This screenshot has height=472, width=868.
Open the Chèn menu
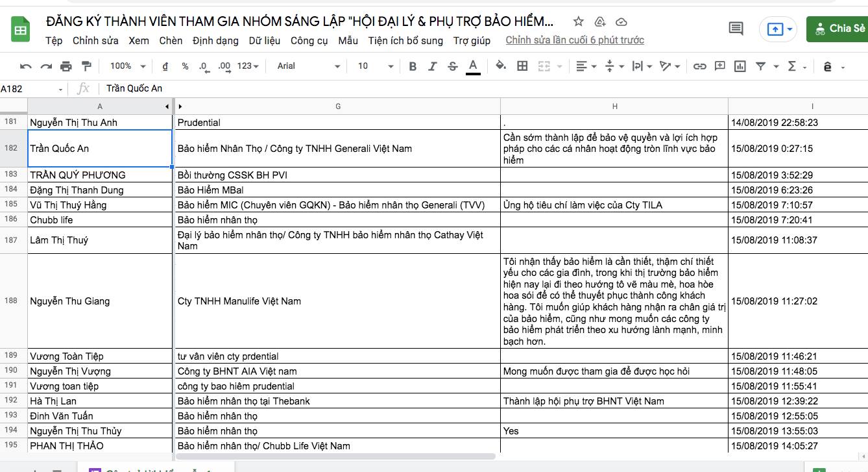171,40
